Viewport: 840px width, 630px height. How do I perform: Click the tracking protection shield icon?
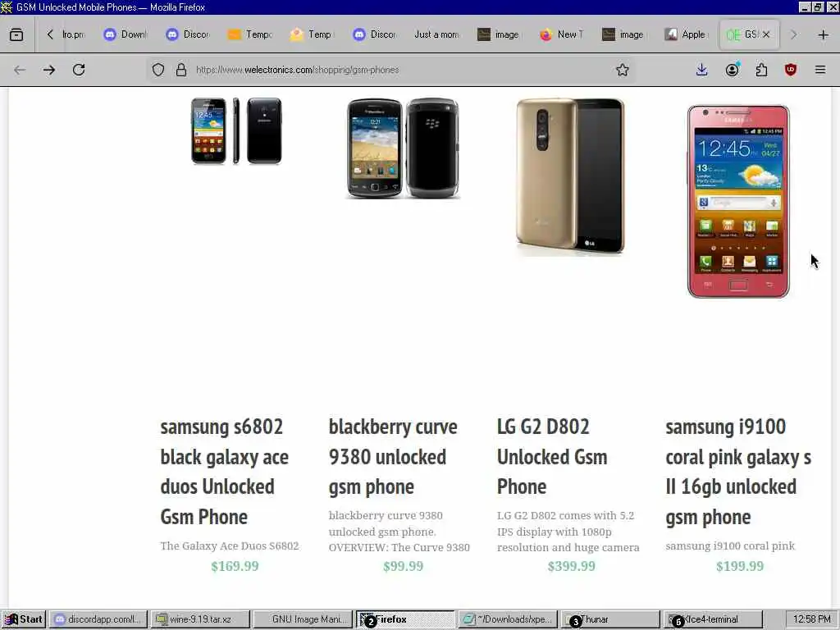click(158, 70)
